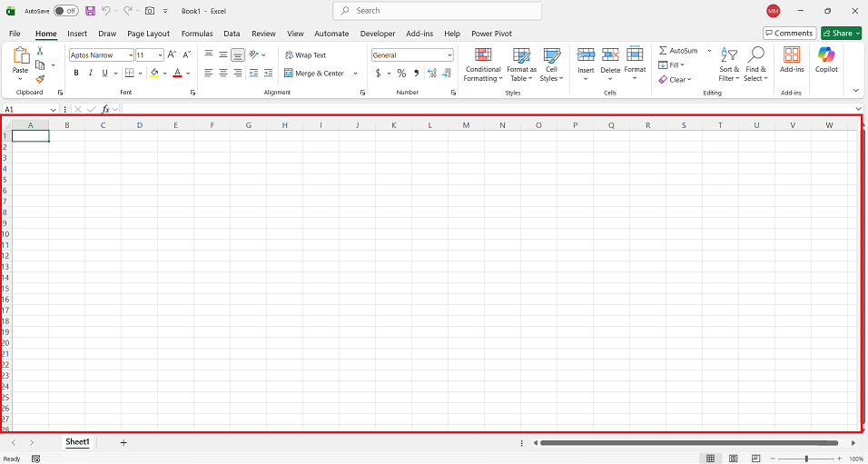Open the Copilot pane
Viewport: 868px width, 464px height.
click(x=826, y=60)
